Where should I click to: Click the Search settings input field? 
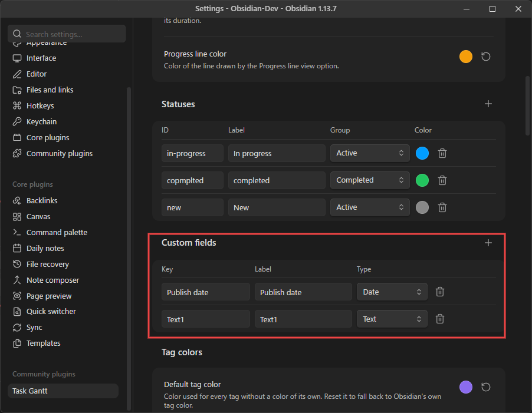coord(67,34)
